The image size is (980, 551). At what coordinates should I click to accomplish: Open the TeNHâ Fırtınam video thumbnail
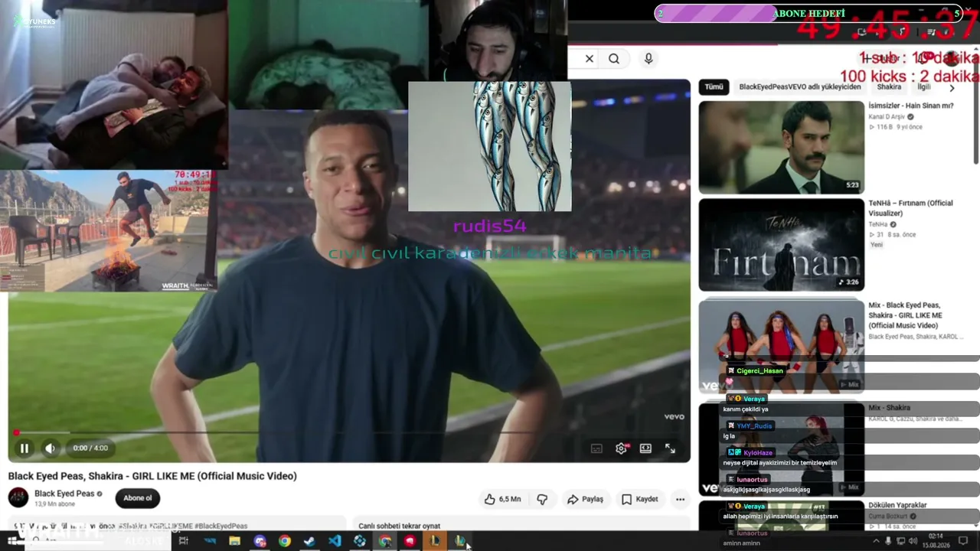pos(781,245)
